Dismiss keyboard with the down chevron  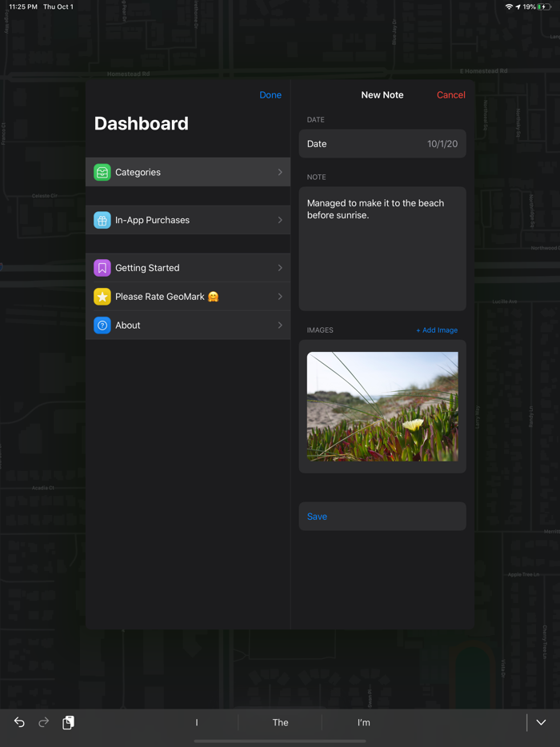(541, 722)
